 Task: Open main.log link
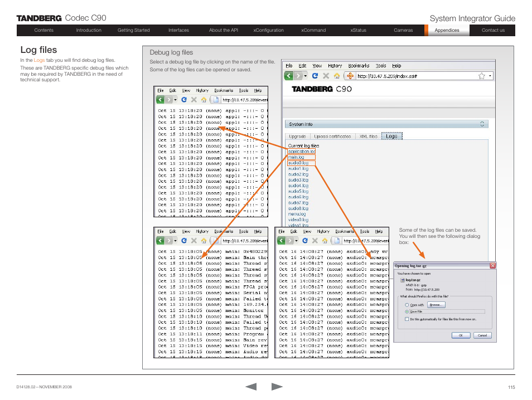[296, 157]
